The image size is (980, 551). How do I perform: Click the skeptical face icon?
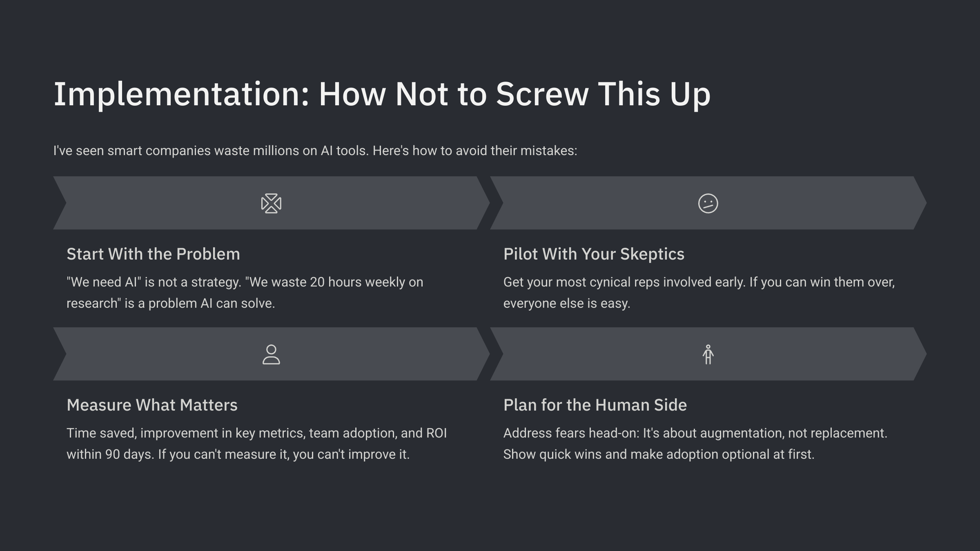click(x=708, y=203)
